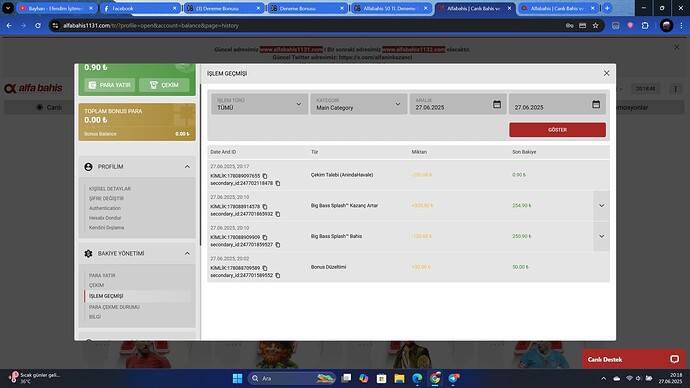
Task: Open the start date calendar picker
Action: coord(497,104)
